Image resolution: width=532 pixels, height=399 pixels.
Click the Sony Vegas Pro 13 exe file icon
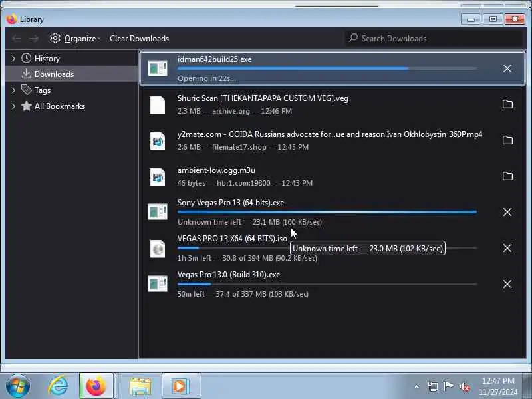tap(158, 212)
